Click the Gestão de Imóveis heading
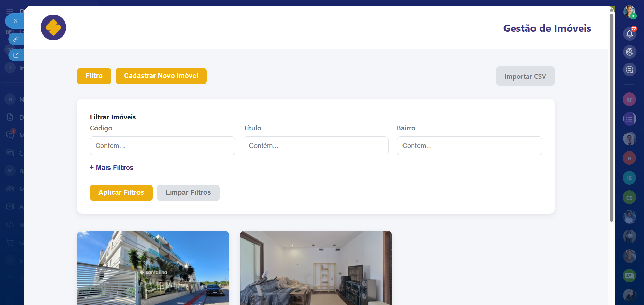 coord(547,28)
